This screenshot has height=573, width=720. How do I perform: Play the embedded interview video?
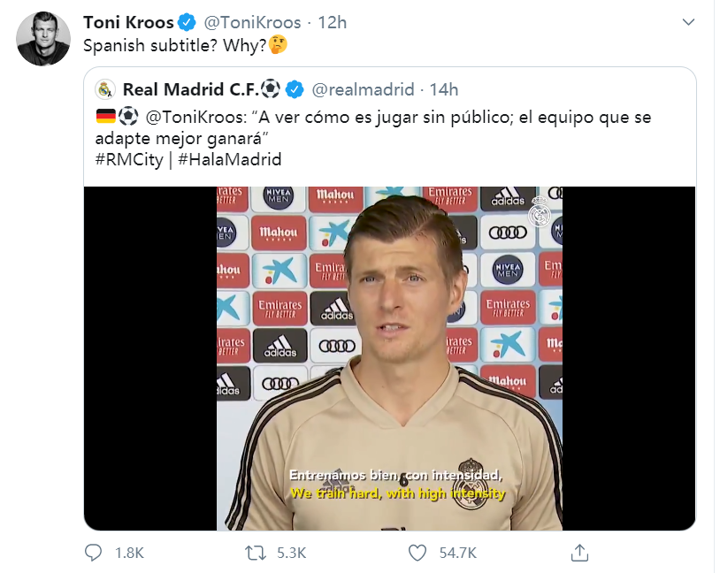(x=389, y=357)
